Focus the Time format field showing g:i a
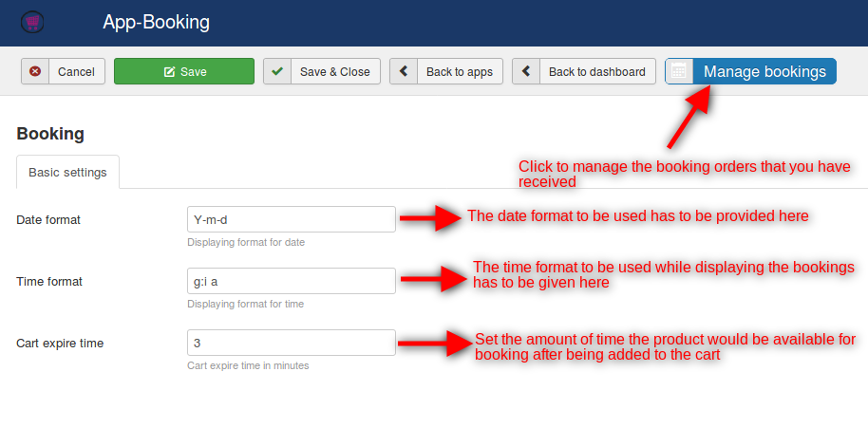 coord(291,281)
